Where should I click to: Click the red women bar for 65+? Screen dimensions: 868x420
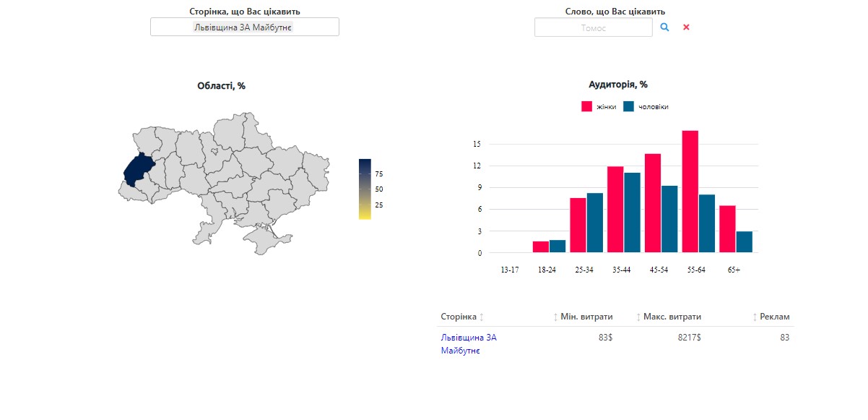coord(727,229)
